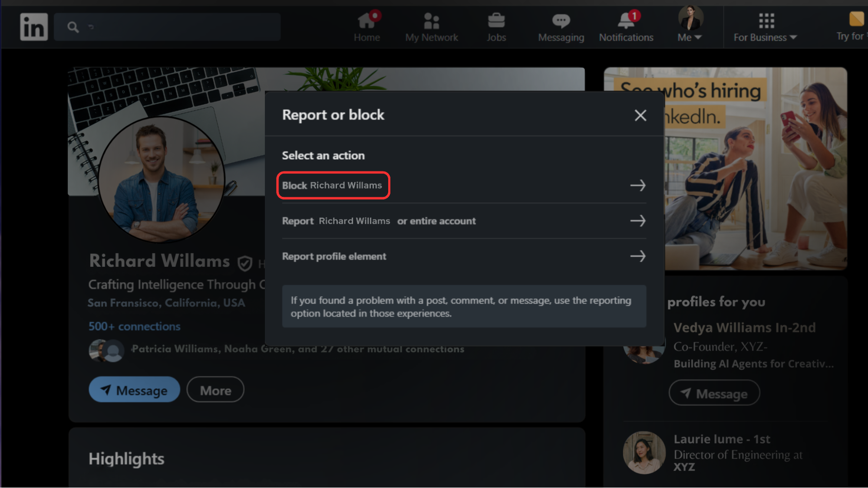Image resolution: width=868 pixels, height=488 pixels.
Task: View Richard's 500+ connections
Action: pyautogui.click(x=134, y=326)
